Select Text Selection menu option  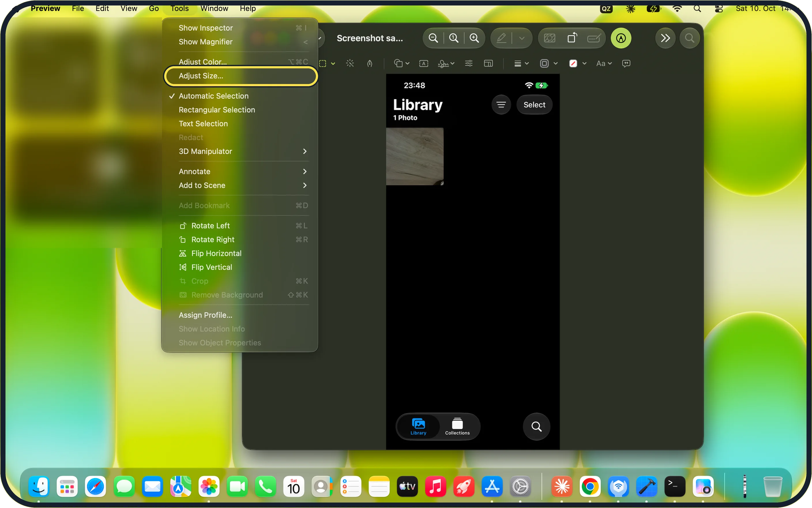pyautogui.click(x=240, y=124)
